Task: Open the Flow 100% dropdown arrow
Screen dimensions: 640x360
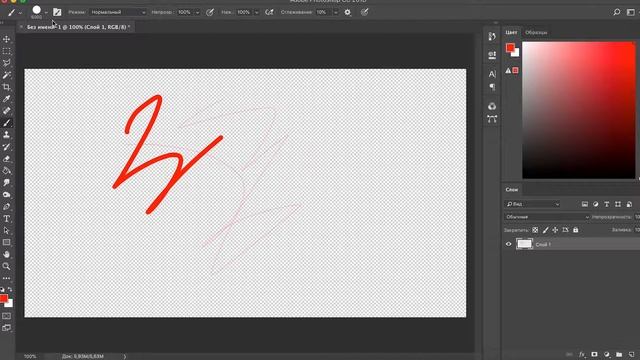Action: [256, 13]
